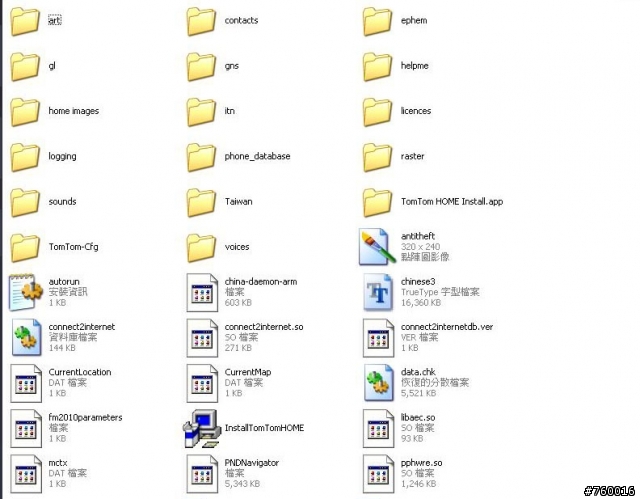This screenshot has height=499, width=640.
Task: Click the CurrentLocation DAT file icon
Action: (x=26, y=383)
